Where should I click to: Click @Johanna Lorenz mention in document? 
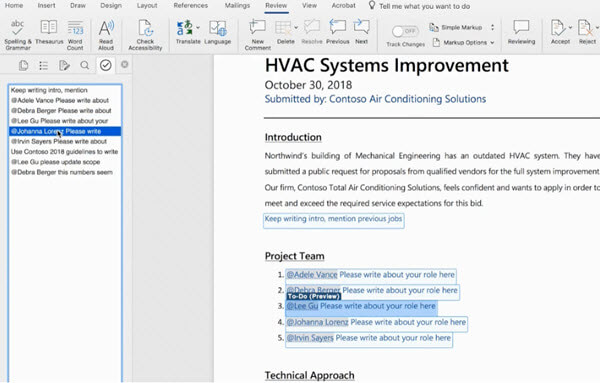click(317, 322)
